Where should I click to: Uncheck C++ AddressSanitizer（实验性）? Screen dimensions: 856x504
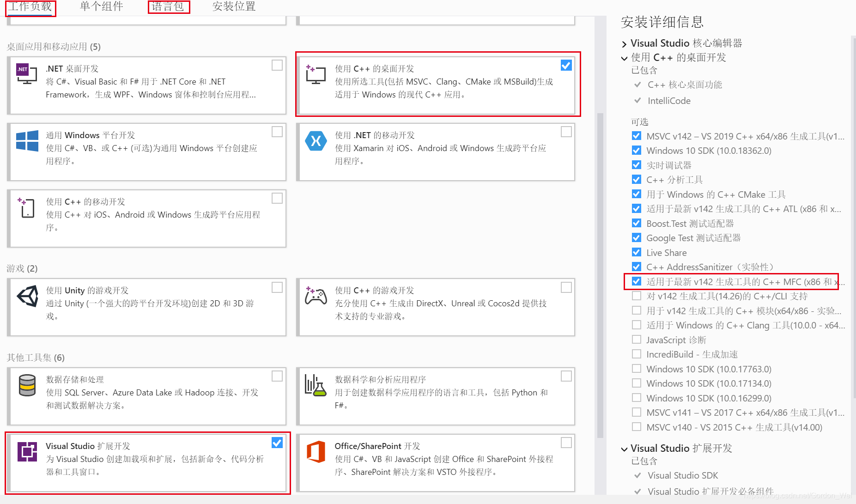(x=637, y=267)
